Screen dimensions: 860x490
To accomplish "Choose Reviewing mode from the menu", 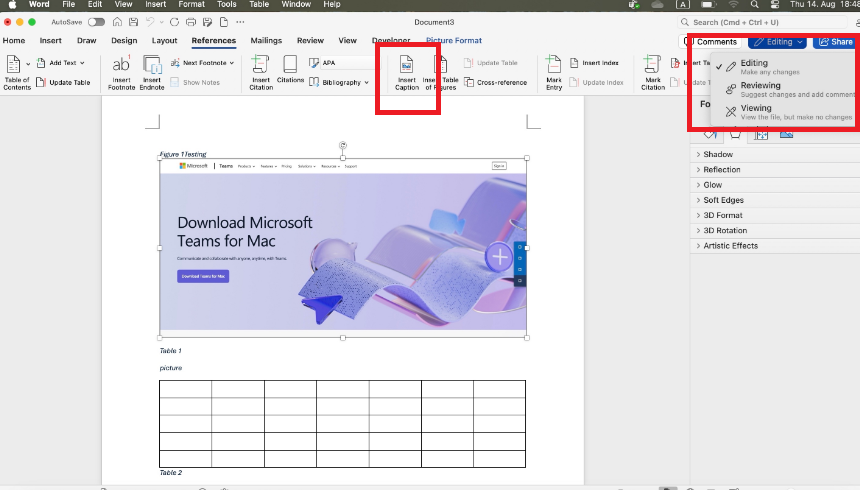I will pos(784,89).
